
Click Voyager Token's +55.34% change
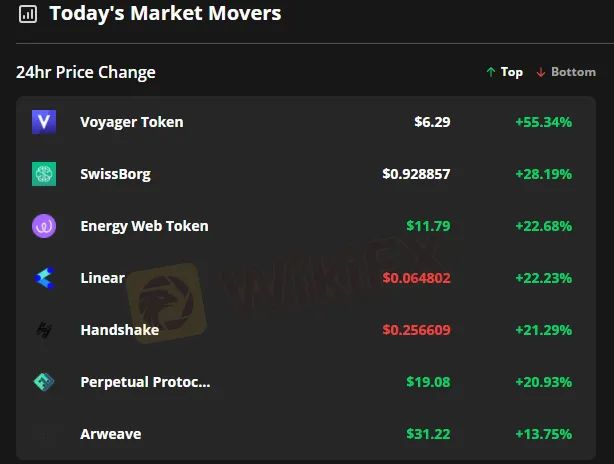click(x=543, y=122)
